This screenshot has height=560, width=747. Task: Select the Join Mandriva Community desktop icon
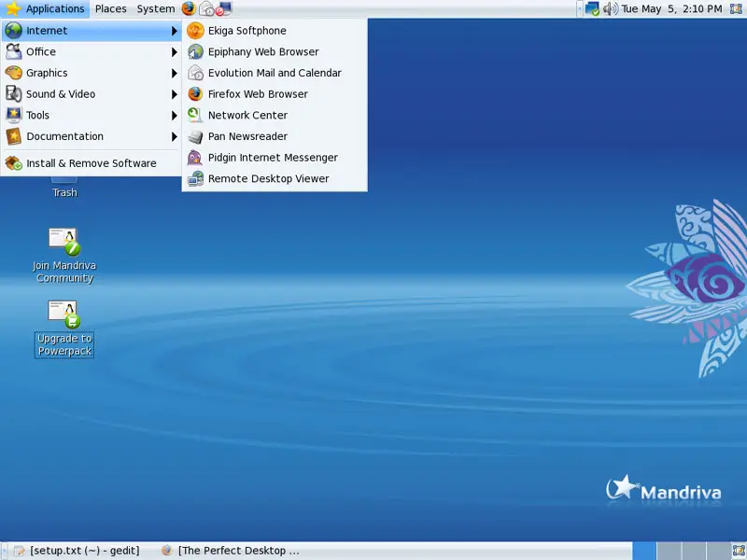tap(64, 256)
